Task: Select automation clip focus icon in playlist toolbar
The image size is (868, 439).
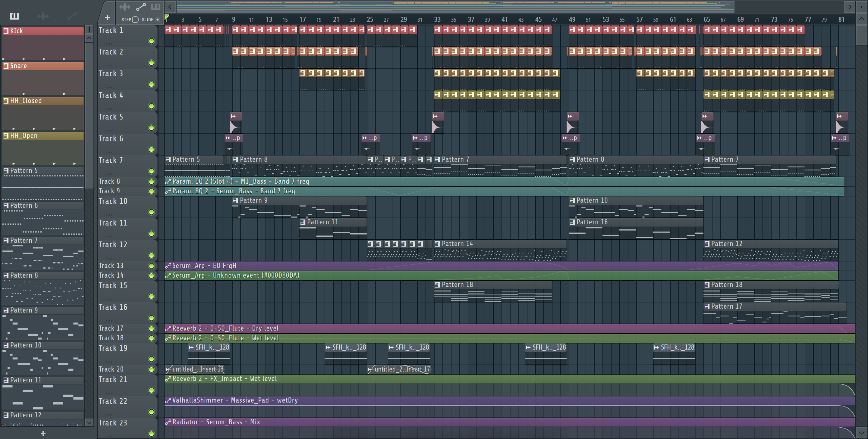Action: click(141, 7)
